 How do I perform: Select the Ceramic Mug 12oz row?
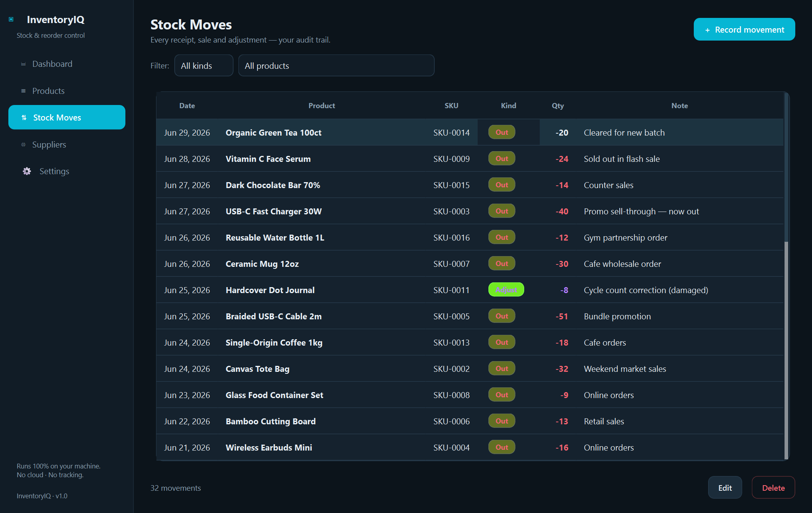[x=470, y=264]
